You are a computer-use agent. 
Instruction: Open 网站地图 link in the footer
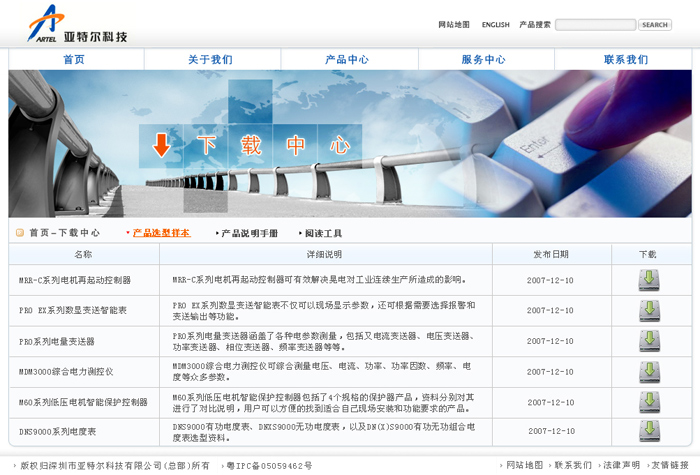coord(525,465)
